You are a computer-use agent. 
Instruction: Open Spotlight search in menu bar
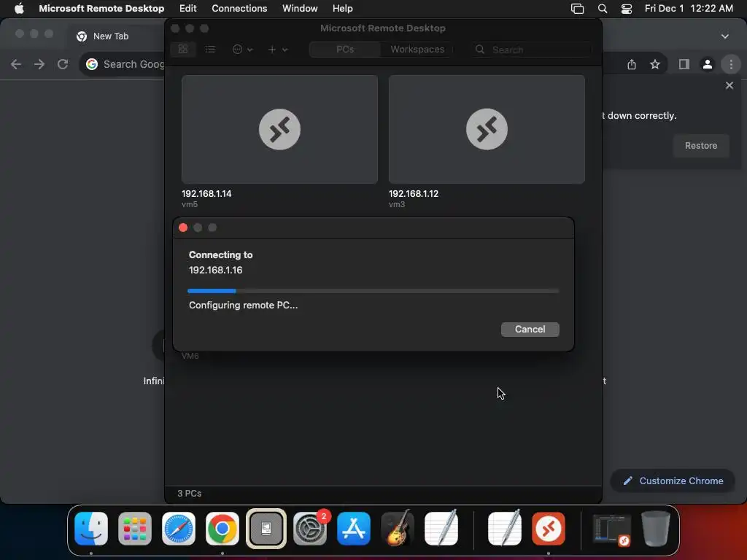coord(602,9)
